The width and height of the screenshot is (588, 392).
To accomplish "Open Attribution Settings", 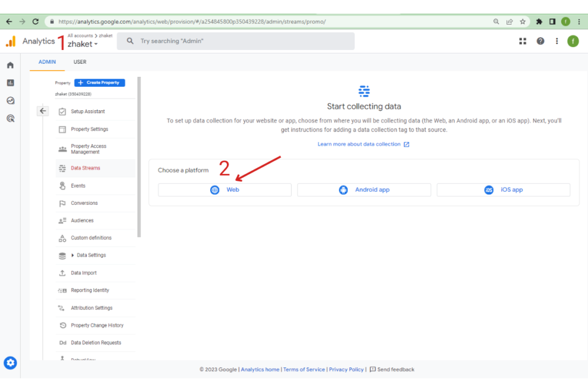I will [95, 308].
